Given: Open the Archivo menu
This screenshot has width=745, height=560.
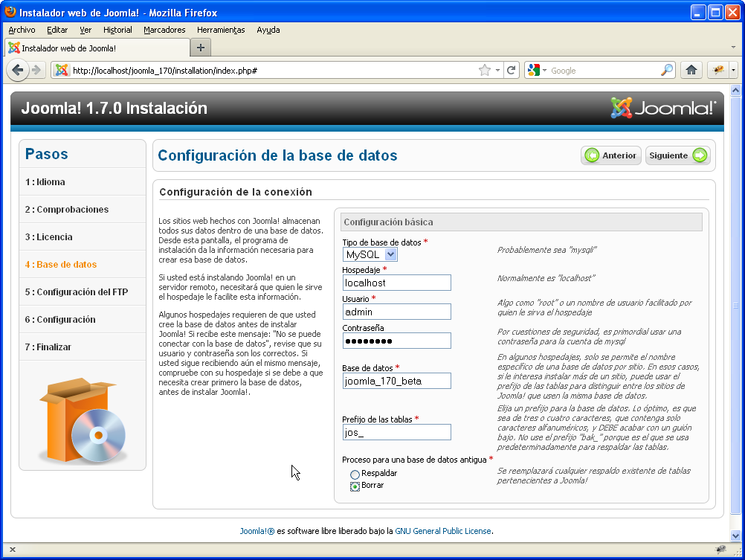Looking at the screenshot, I should pos(22,30).
